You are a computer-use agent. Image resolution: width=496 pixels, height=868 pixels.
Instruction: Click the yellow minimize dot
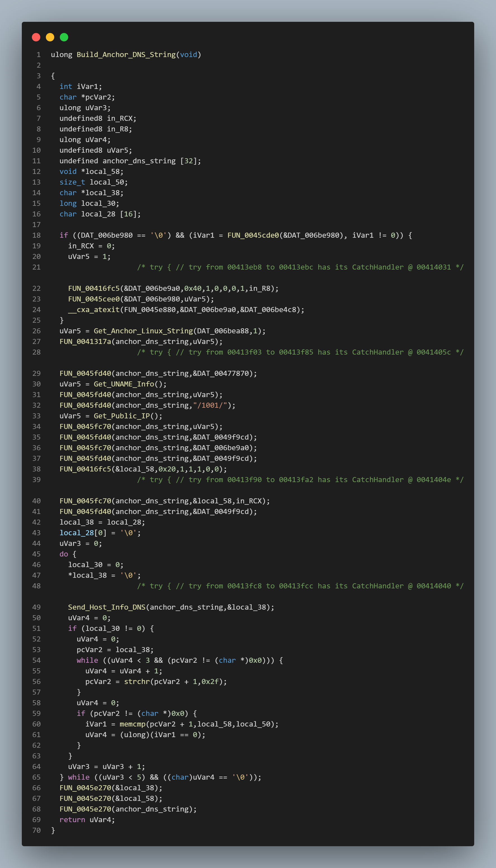pyautogui.click(x=50, y=37)
